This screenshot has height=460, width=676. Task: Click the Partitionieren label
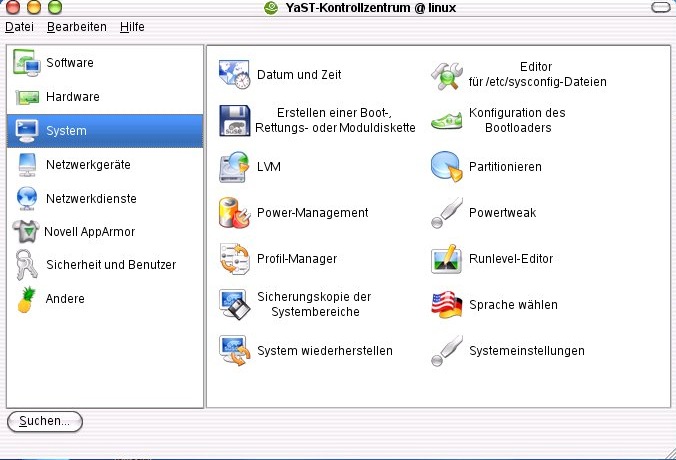coord(505,167)
